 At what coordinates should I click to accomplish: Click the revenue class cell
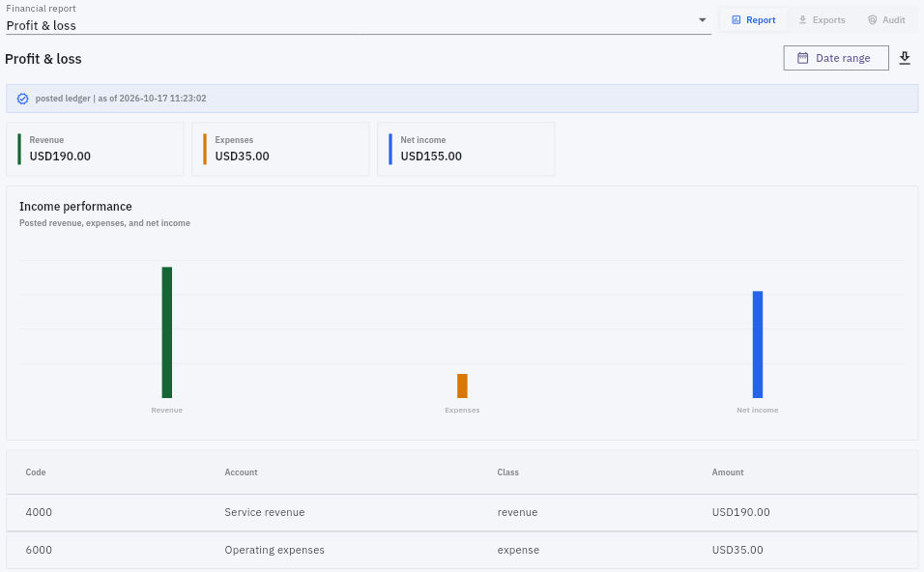point(517,512)
